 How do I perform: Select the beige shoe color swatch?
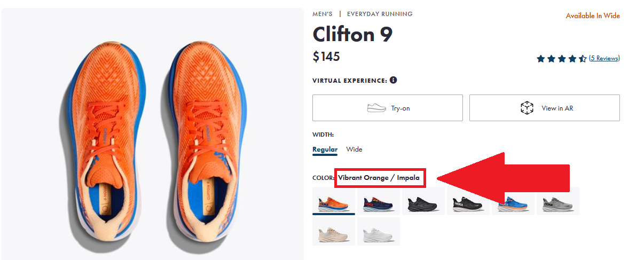tap(333, 232)
